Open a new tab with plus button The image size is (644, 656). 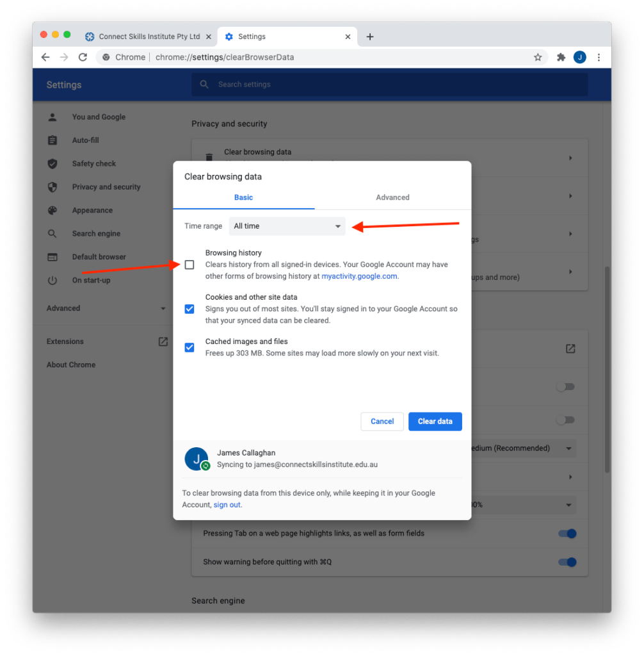369,37
